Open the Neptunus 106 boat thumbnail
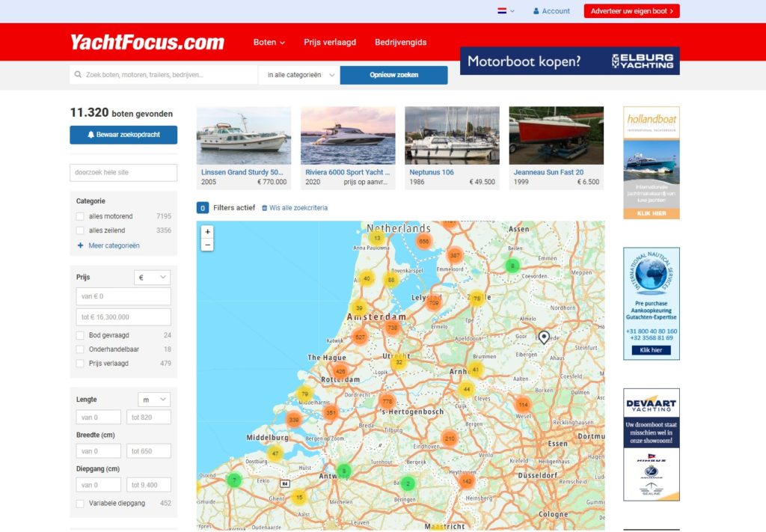The height and width of the screenshot is (532, 766). coord(452,136)
